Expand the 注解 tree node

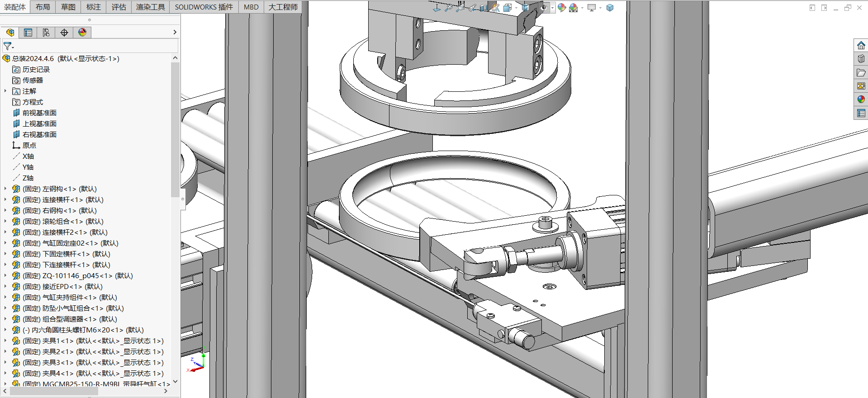tap(5, 91)
